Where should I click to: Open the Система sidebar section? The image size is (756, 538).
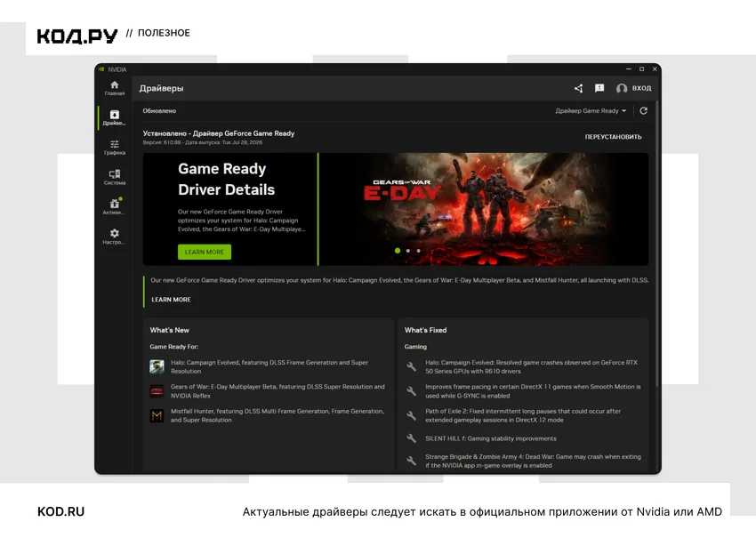pyautogui.click(x=114, y=177)
